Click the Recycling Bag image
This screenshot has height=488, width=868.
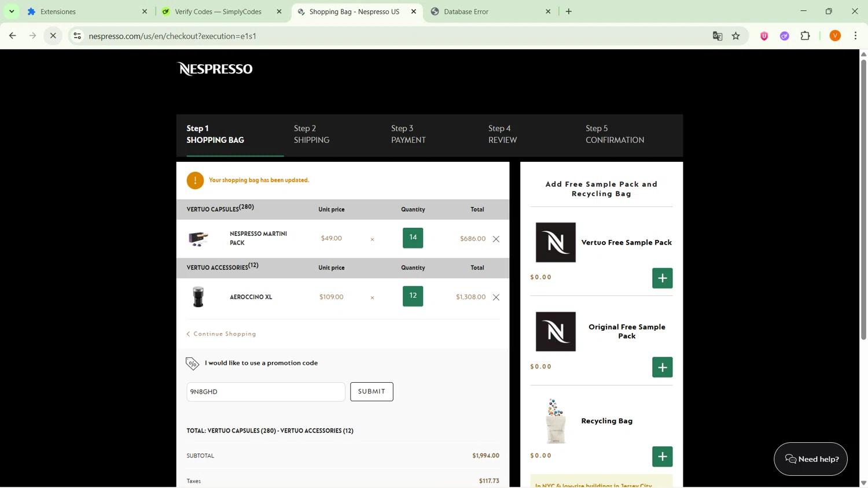(556, 421)
